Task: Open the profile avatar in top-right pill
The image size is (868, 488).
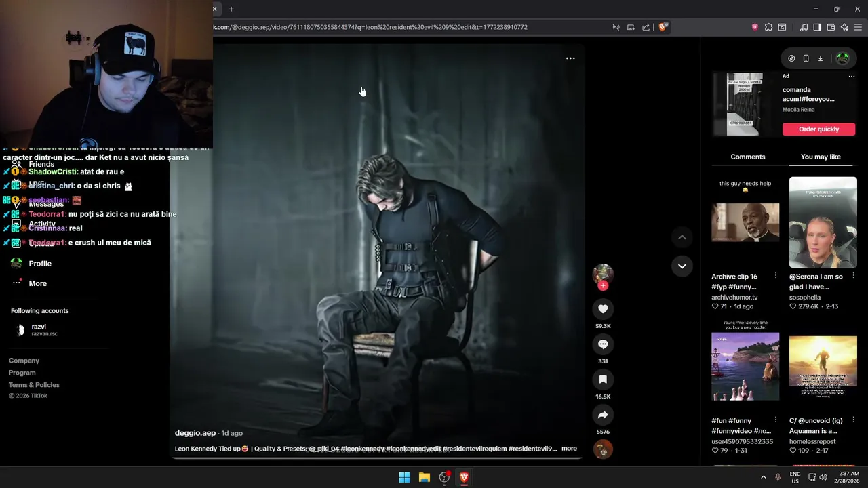Action: 843,58
